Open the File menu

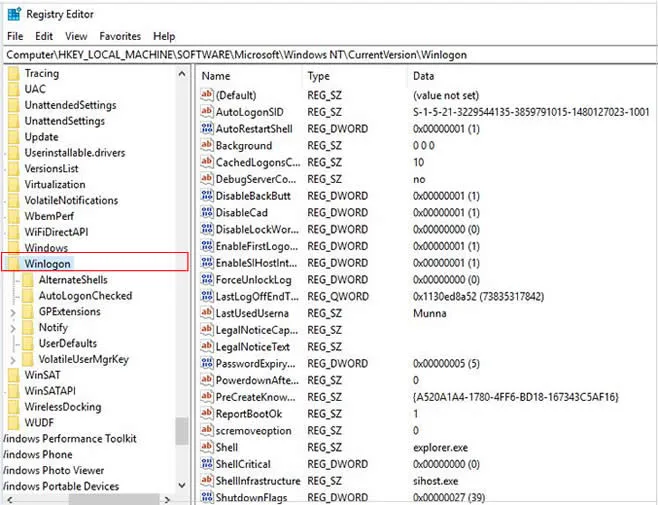click(15, 36)
